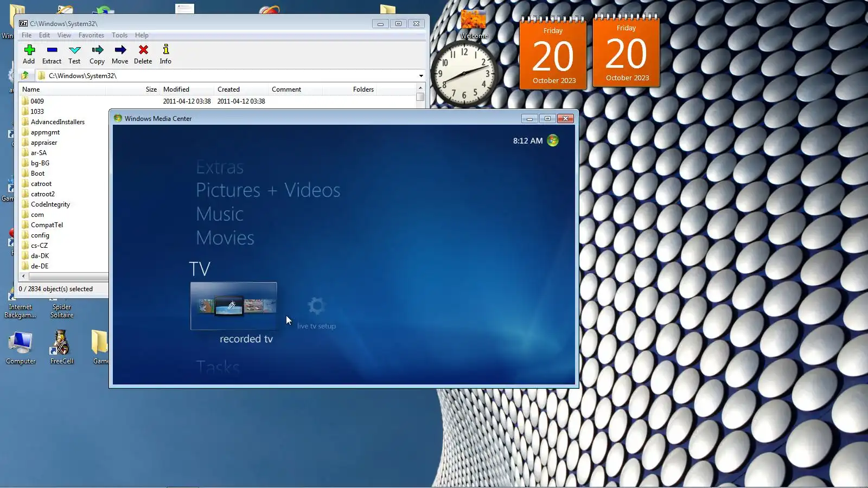Select the com folder
The width and height of the screenshot is (868, 488).
pos(37,215)
